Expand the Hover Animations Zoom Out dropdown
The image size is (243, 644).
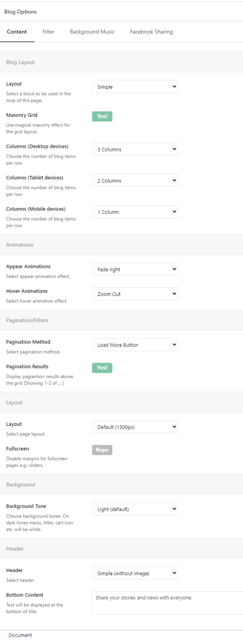[135, 294]
